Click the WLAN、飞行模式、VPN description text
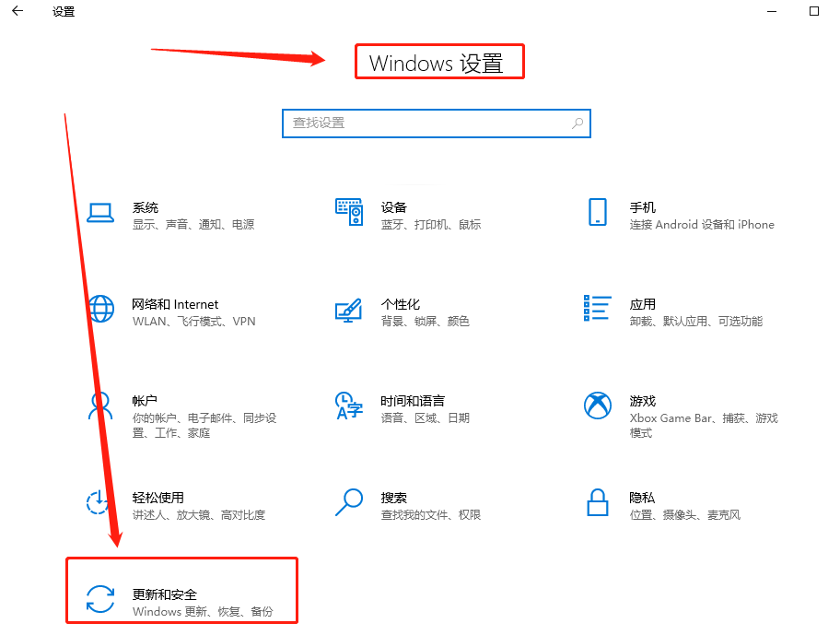The width and height of the screenshot is (840, 635). (x=192, y=322)
